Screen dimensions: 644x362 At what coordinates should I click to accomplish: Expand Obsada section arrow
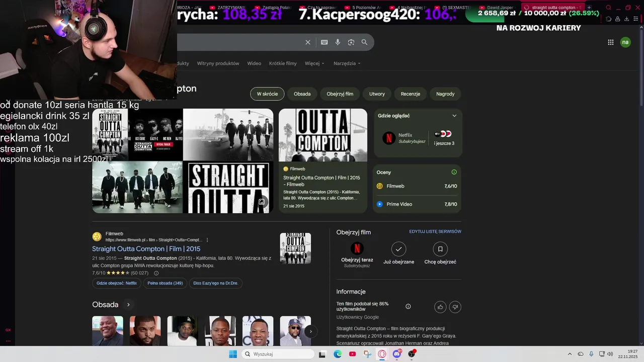click(x=128, y=305)
